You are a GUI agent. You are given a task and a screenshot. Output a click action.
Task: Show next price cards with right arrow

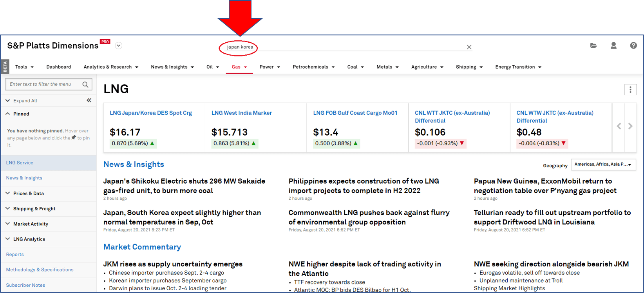630,126
